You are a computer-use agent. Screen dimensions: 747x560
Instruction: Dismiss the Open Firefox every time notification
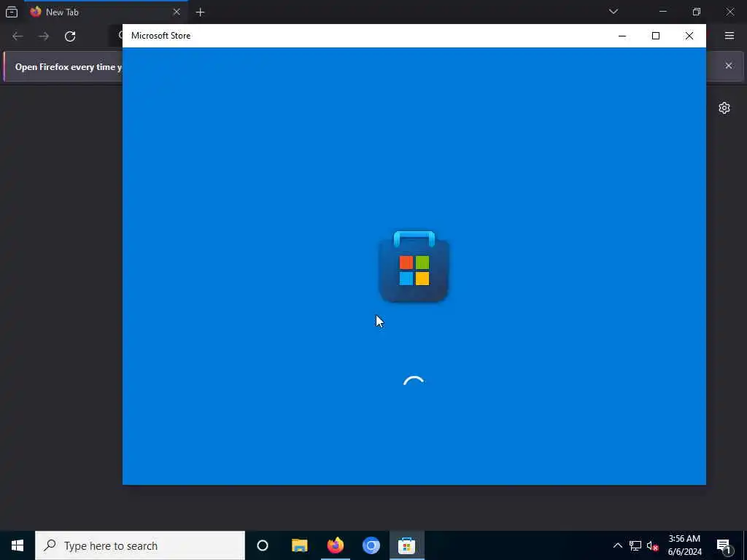pos(729,66)
